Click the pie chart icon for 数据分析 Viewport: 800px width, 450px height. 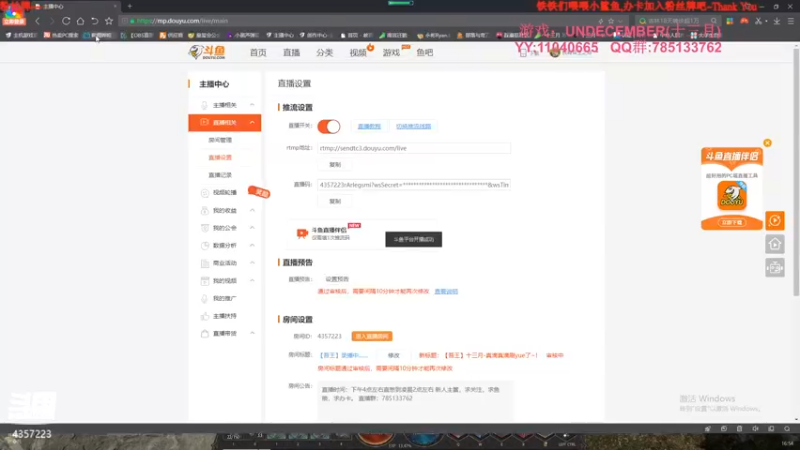point(205,245)
